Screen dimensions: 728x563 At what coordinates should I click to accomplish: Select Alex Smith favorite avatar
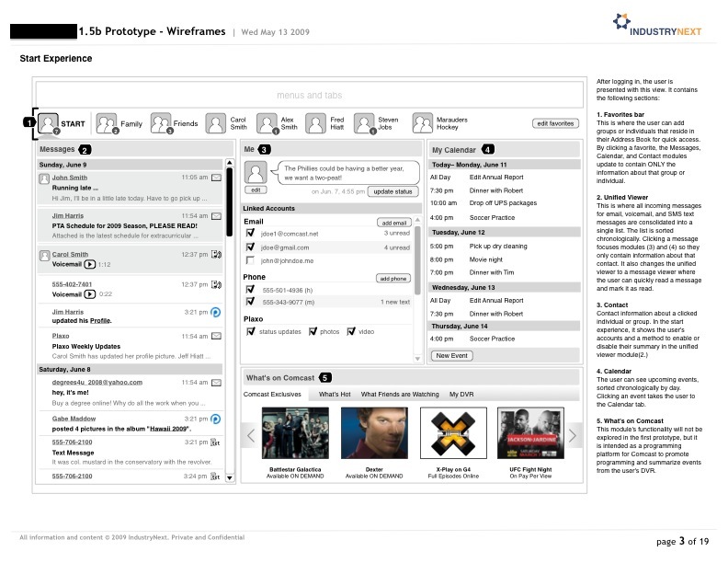coord(267,123)
